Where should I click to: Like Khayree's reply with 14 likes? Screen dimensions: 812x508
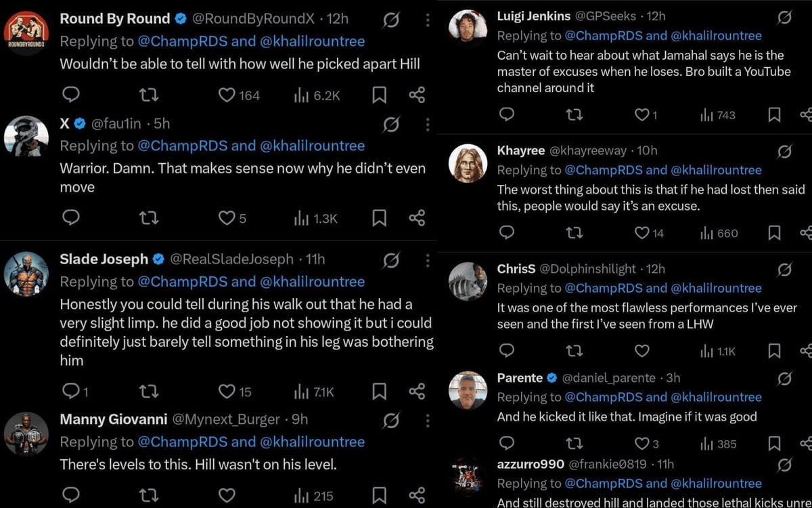point(641,233)
